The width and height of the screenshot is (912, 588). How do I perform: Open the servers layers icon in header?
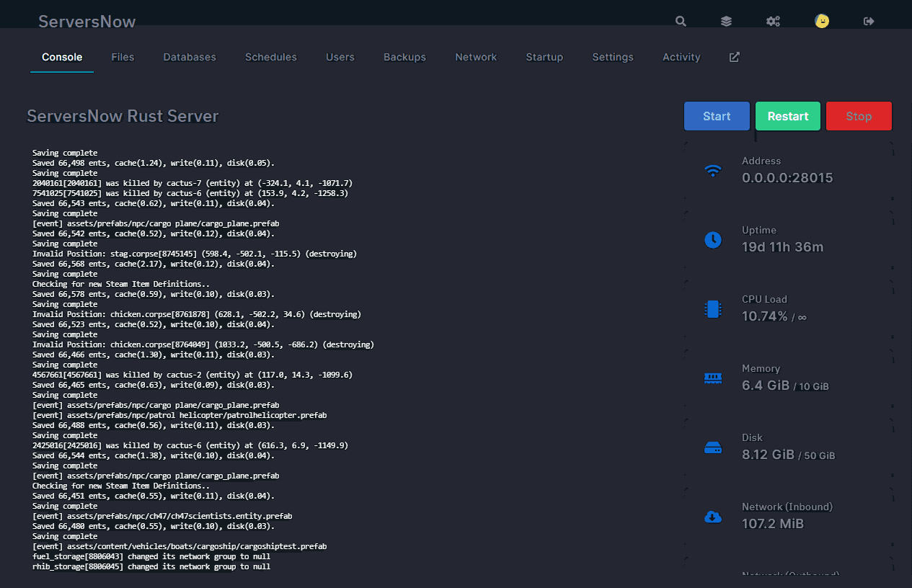(726, 22)
